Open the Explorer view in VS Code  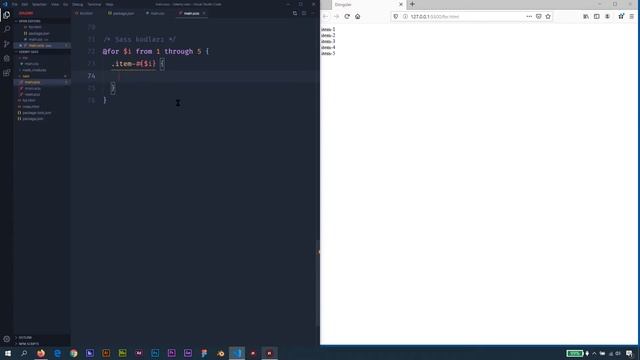coord(7,15)
